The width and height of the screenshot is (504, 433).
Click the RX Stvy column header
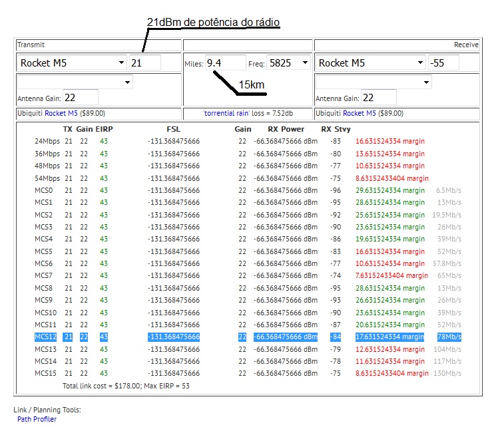point(336,129)
